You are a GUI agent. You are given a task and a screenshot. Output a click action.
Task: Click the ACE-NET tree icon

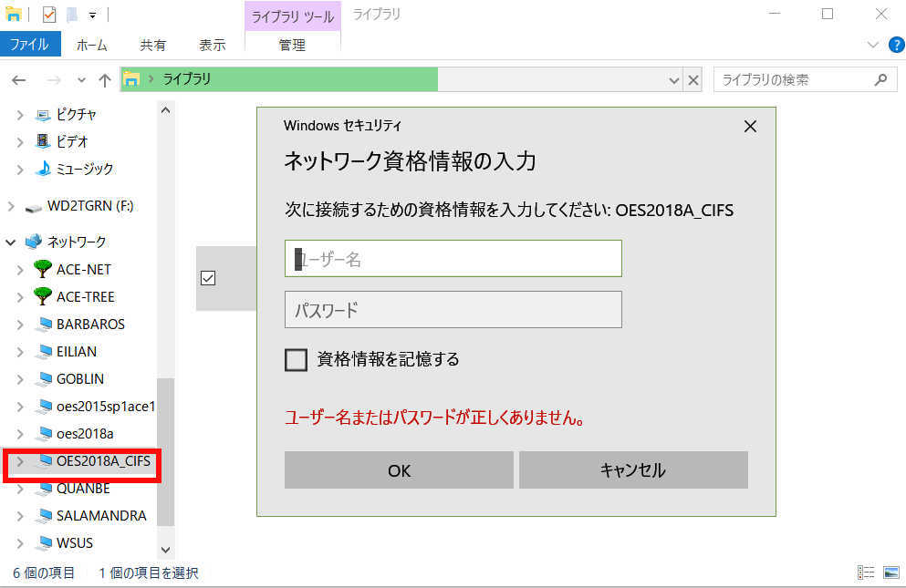(43, 269)
